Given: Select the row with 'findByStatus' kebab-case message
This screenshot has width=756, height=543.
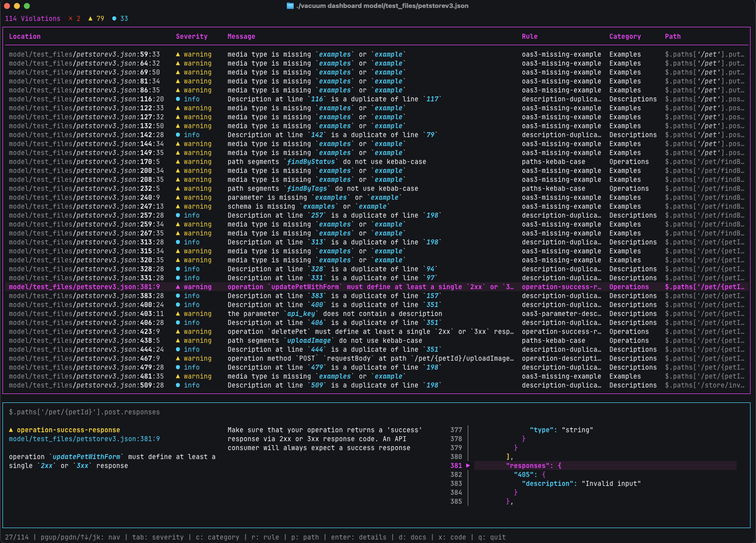Looking at the screenshot, I should (x=377, y=162).
